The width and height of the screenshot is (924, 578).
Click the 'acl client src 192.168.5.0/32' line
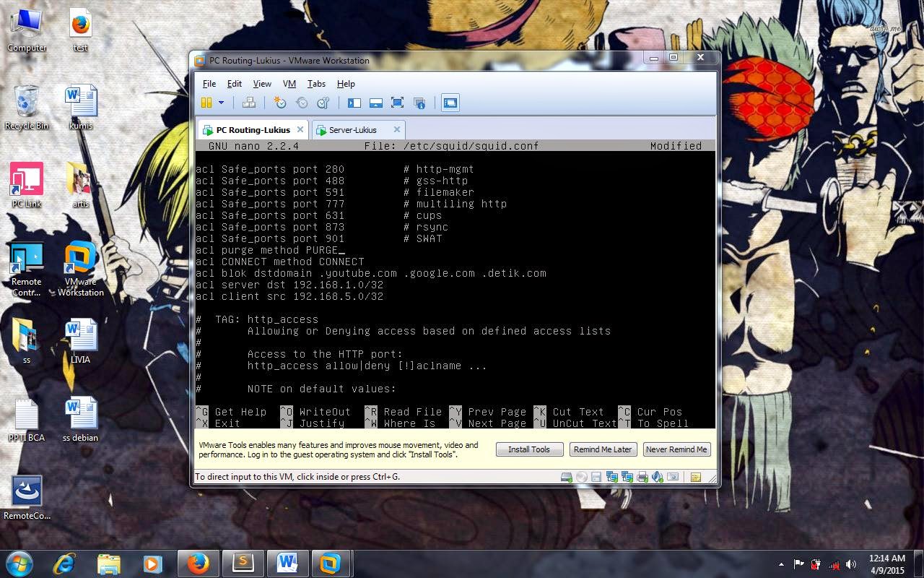point(289,296)
